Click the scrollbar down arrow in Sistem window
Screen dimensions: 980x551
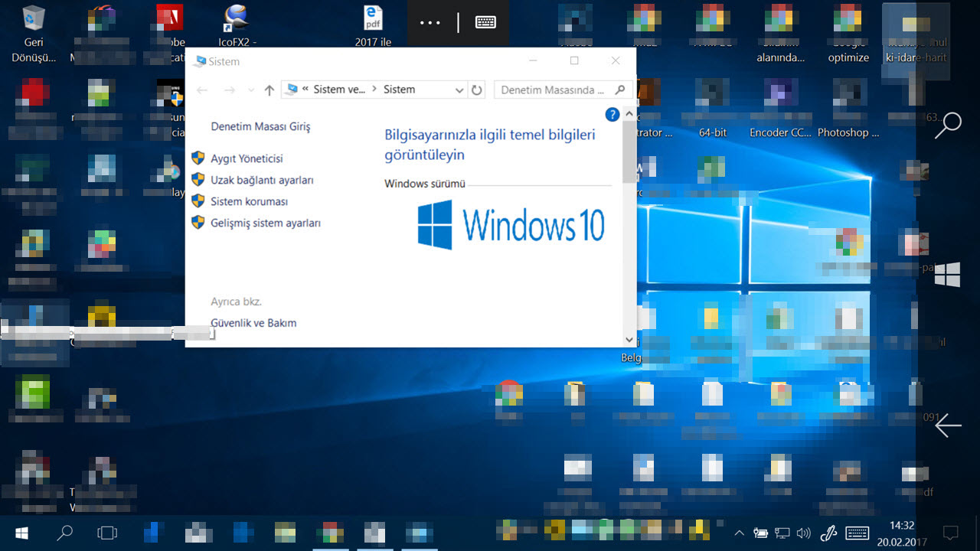tap(629, 340)
